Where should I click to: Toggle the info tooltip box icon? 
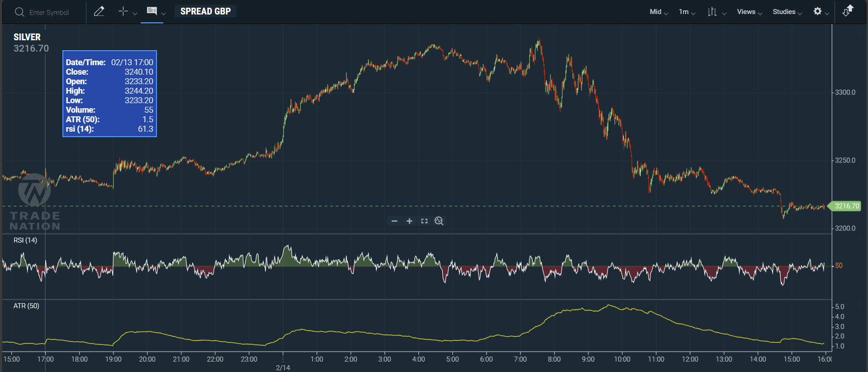click(152, 11)
